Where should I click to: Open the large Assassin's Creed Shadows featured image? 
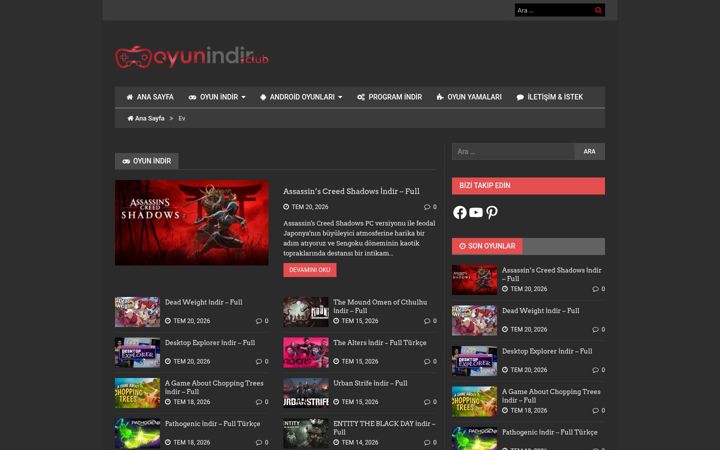tap(191, 223)
